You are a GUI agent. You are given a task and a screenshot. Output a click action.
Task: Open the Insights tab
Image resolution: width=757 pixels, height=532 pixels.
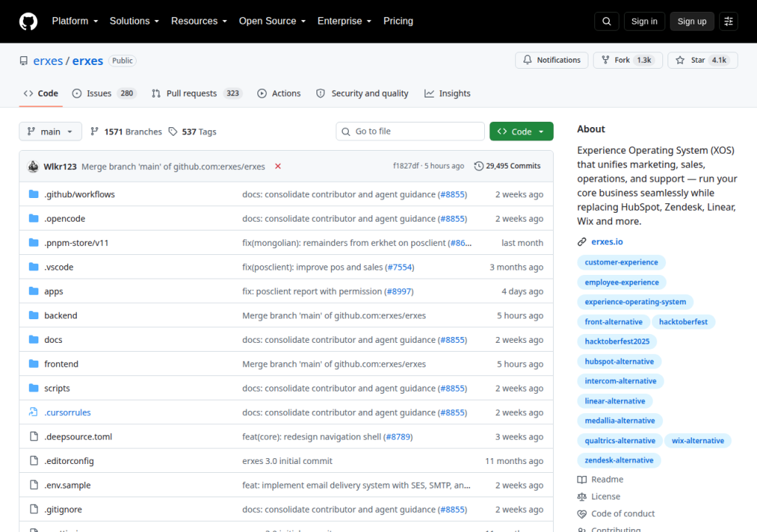pyautogui.click(x=447, y=94)
